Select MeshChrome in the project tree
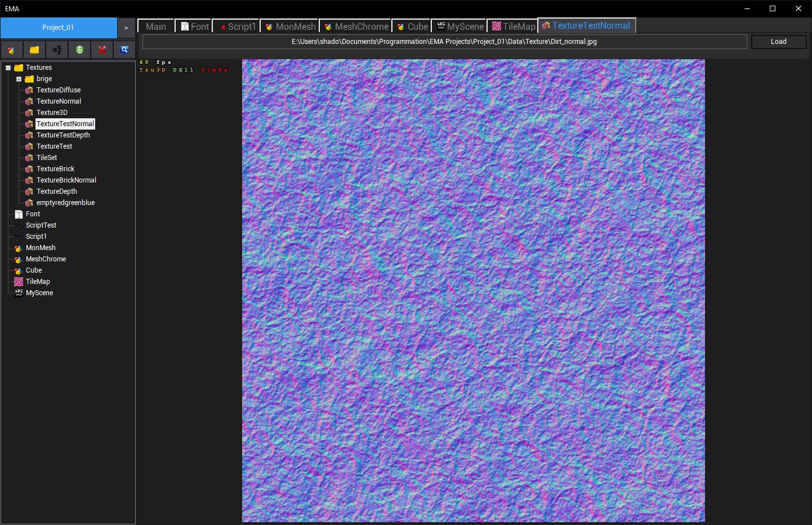The height and width of the screenshot is (525, 812). pos(46,259)
